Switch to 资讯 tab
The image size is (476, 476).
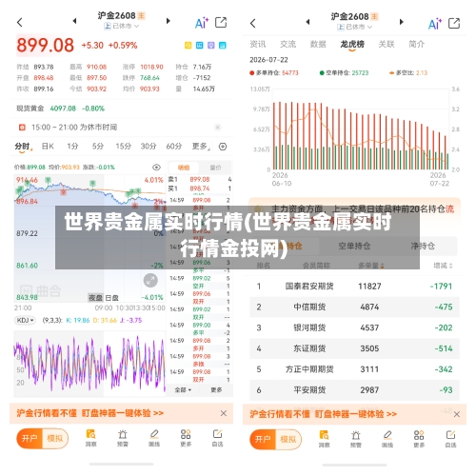pyautogui.click(x=258, y=44)
